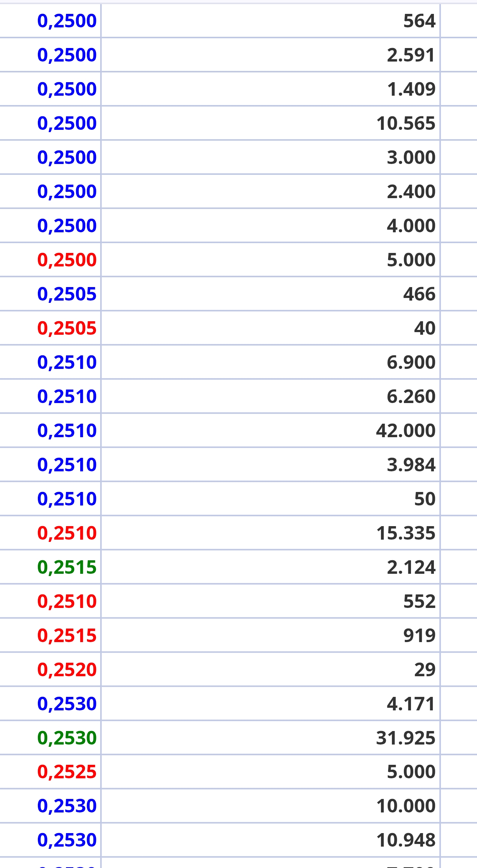Click the quantity cell showing 6.260
Screen dimensions: 477x868
tap(411, 396)
